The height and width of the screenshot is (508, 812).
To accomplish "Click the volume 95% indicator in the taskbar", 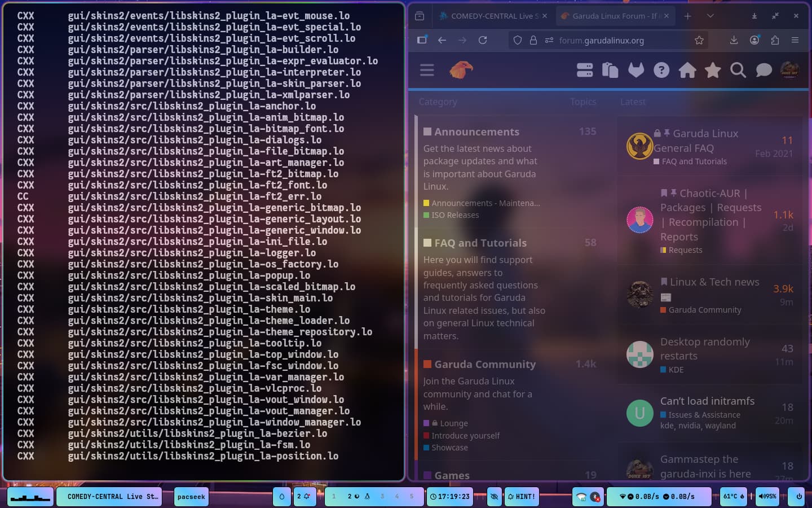I will coord(767,497).
